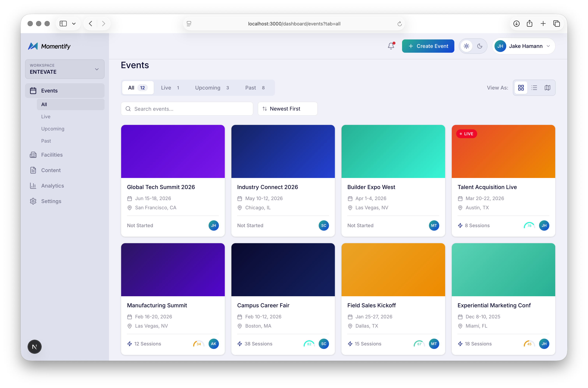Screen dimensions: 588x388
Task: Open the Analytics panel
Action: (52, 186)
